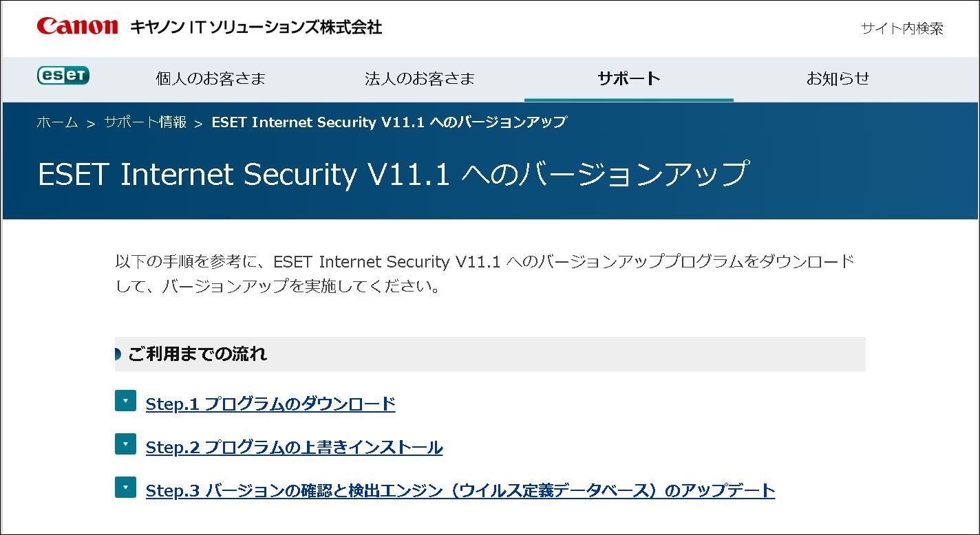Click the arrow icon beside Step.2
The image size is (980, 535).
click(125, 444)
